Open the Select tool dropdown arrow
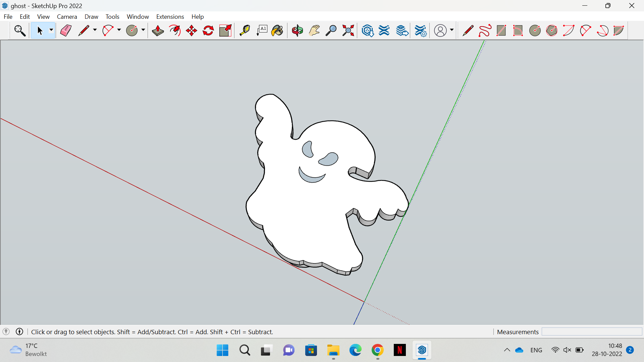 click(51, 31)
